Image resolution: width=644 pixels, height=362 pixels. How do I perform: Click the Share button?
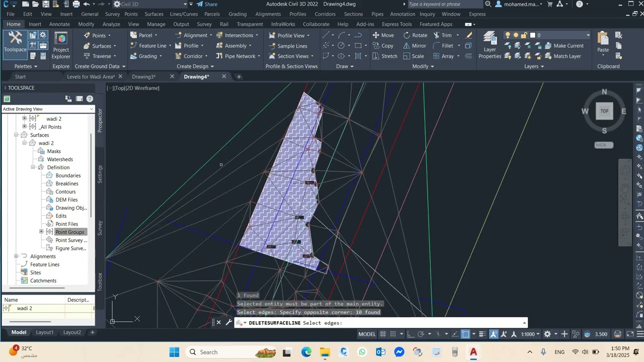(207, 4)
